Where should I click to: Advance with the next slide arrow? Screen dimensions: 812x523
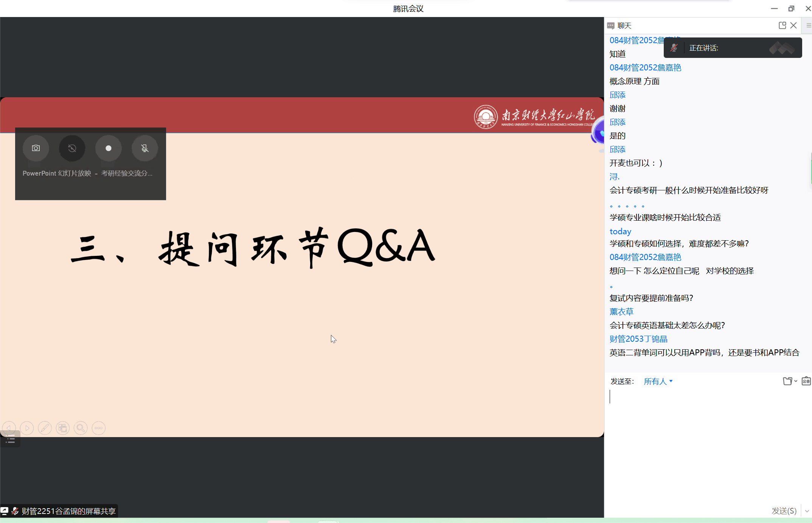coord(27,428)
